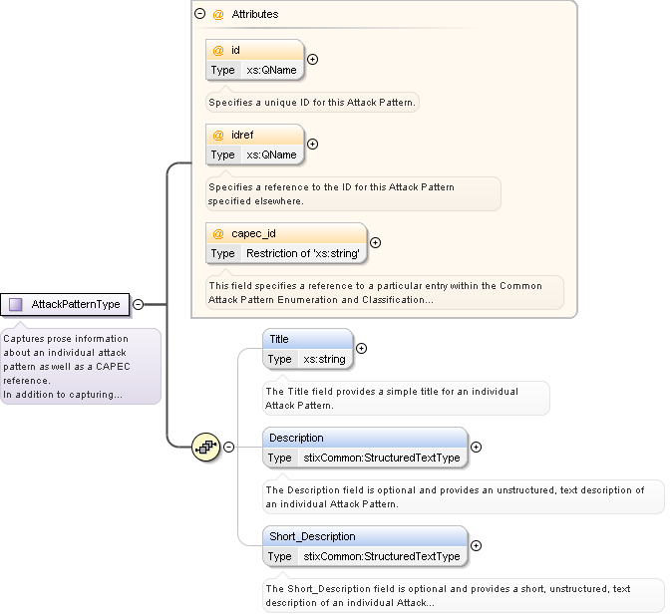
Task: Expand the Title element
Action: pyautogui.click(x=361, y=349)
